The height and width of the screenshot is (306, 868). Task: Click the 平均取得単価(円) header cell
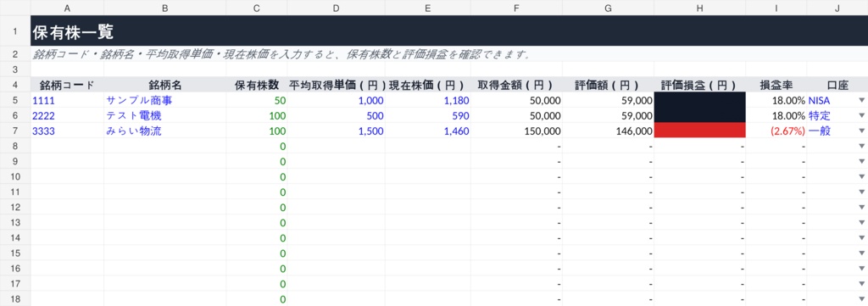pos(336,85)
